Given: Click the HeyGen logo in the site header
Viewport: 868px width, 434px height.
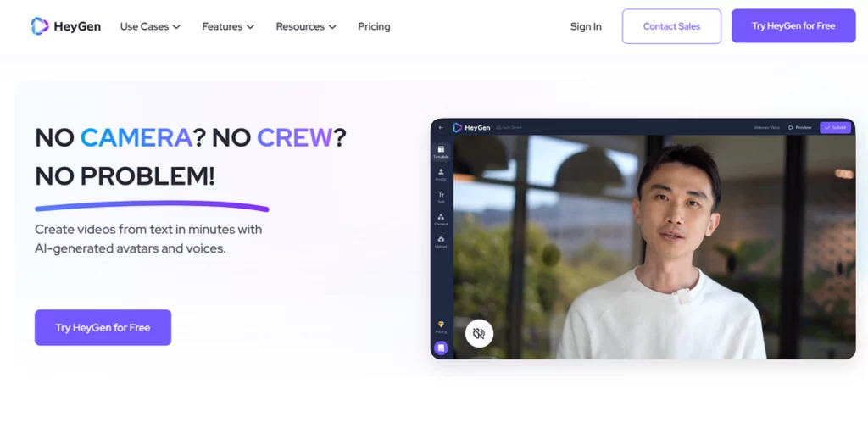Looking at the screenshot, I should pyautogui.click(x=66, y=26).
